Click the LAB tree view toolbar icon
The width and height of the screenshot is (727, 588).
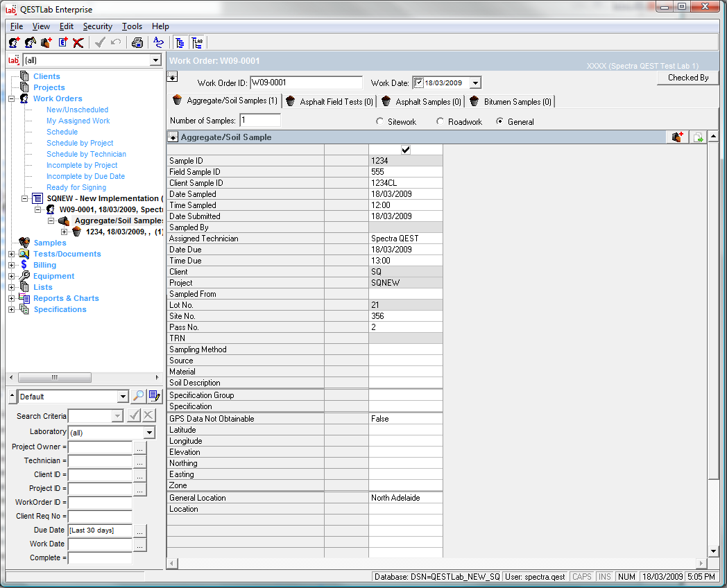[197, 42]
